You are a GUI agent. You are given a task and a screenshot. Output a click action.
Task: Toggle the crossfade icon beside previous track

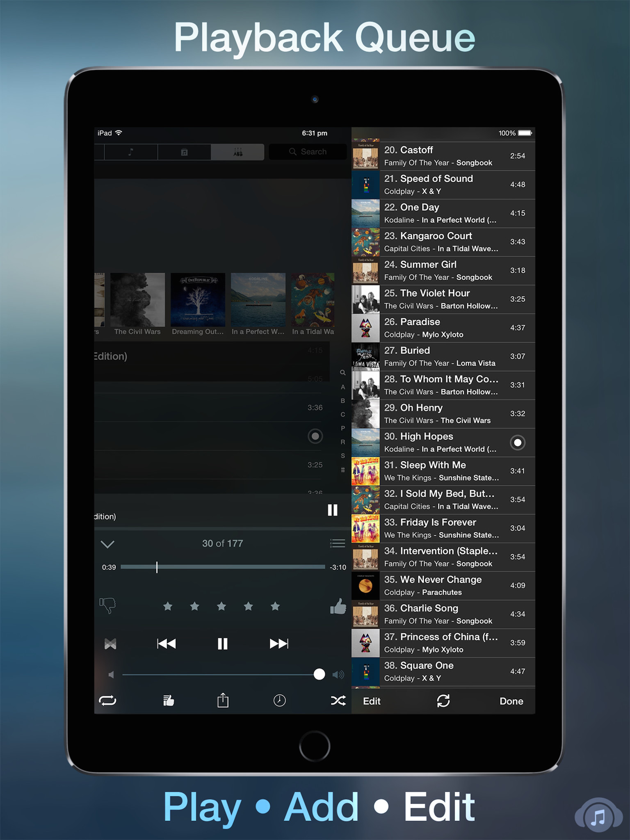point(110,644)
